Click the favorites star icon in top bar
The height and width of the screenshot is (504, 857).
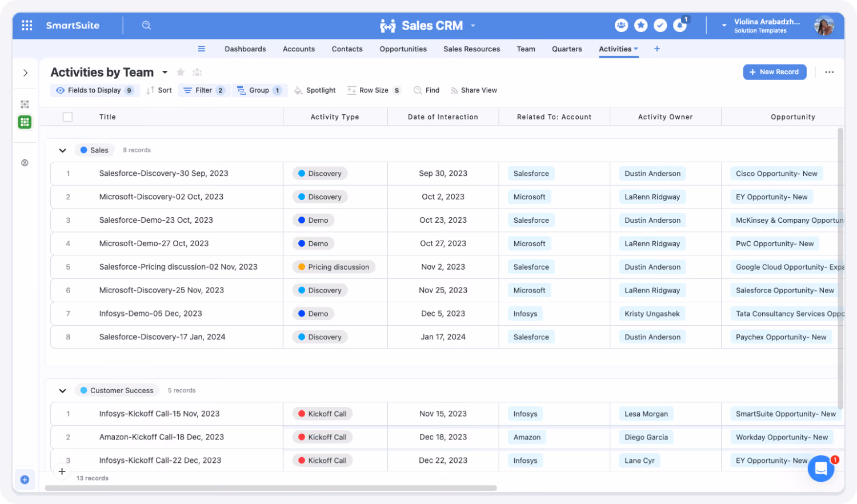click(641, 25)
